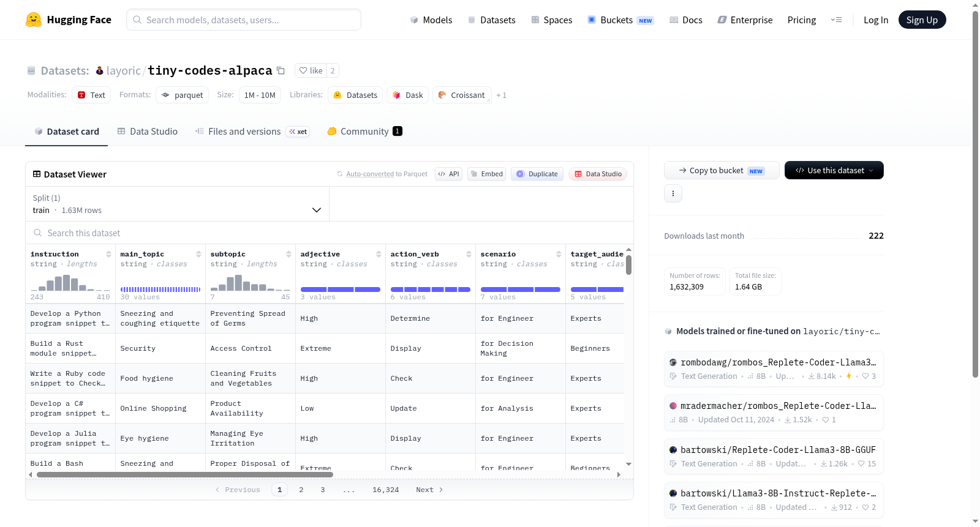Focus the top search models field
The height and width of the screenshot is (527, 980).
point(244,20)
